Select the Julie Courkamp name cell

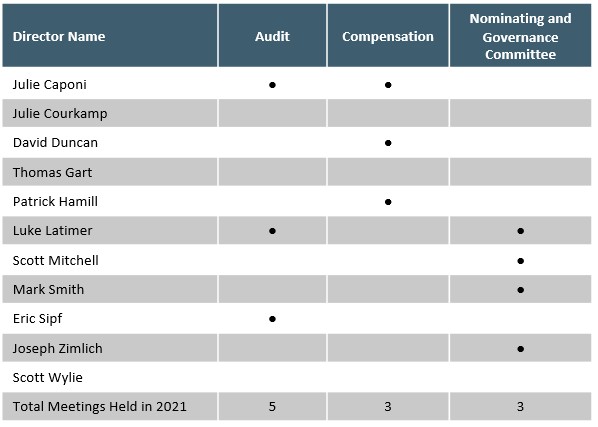click(x=110, y=113)
